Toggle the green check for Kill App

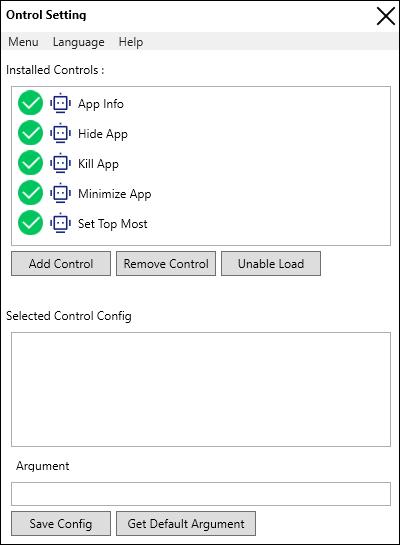click(30, 163)
